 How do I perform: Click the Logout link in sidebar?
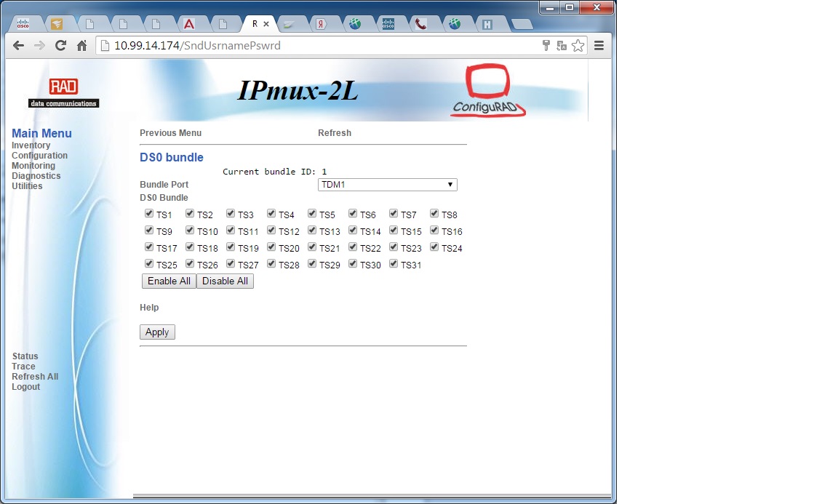pyautogui.click(x=25, y=387)
